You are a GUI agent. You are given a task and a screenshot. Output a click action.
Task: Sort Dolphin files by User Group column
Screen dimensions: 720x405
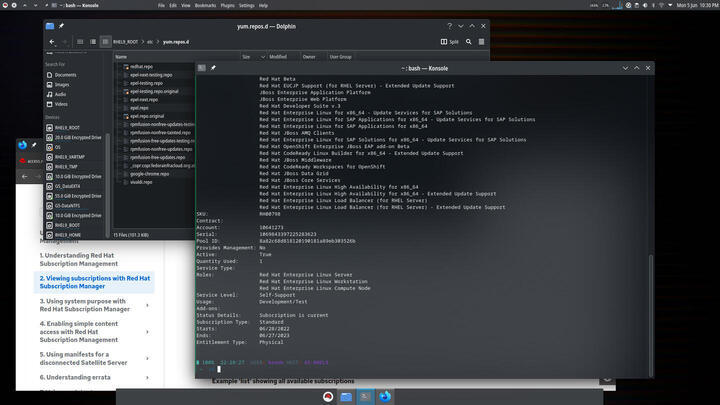point(341,57)
